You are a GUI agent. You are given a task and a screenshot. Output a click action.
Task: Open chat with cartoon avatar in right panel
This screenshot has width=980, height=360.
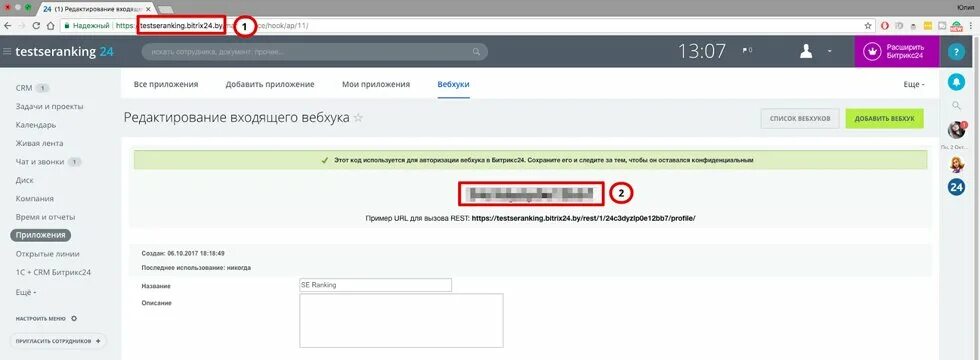956,164
